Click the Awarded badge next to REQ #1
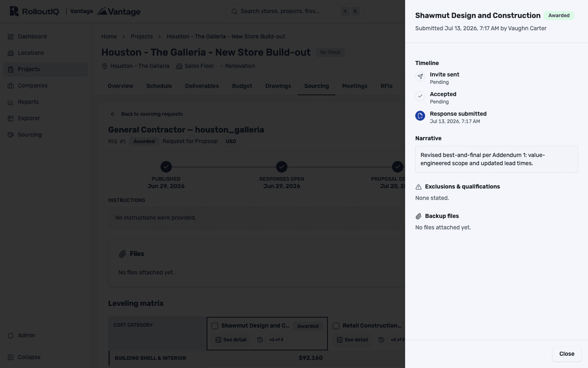This screenshot has height=368, width=588. coord(144,141)
